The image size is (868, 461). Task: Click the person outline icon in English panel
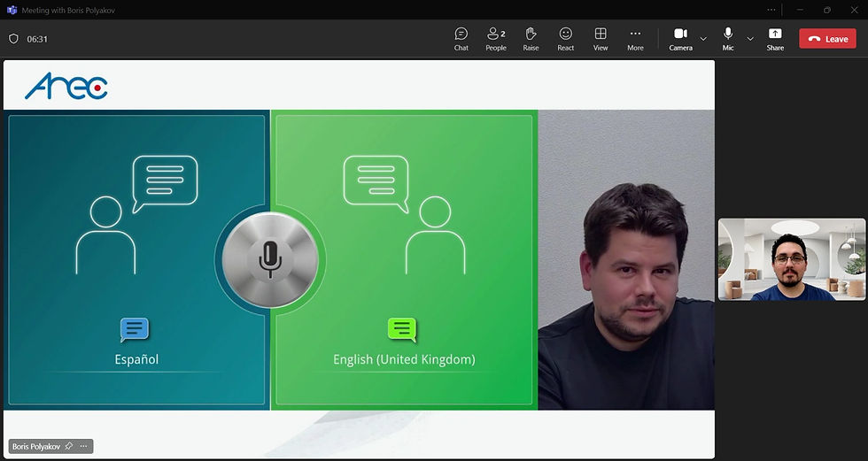point(435,235)
